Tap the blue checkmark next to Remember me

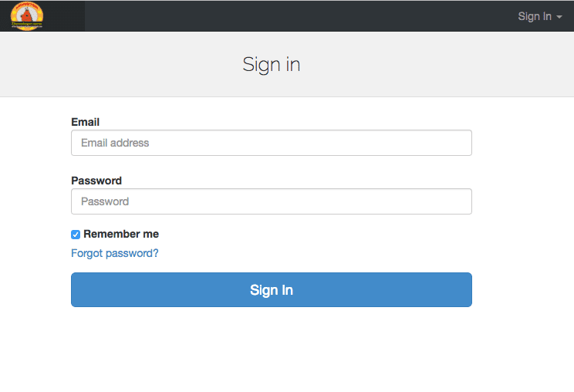tap(76, 235)
